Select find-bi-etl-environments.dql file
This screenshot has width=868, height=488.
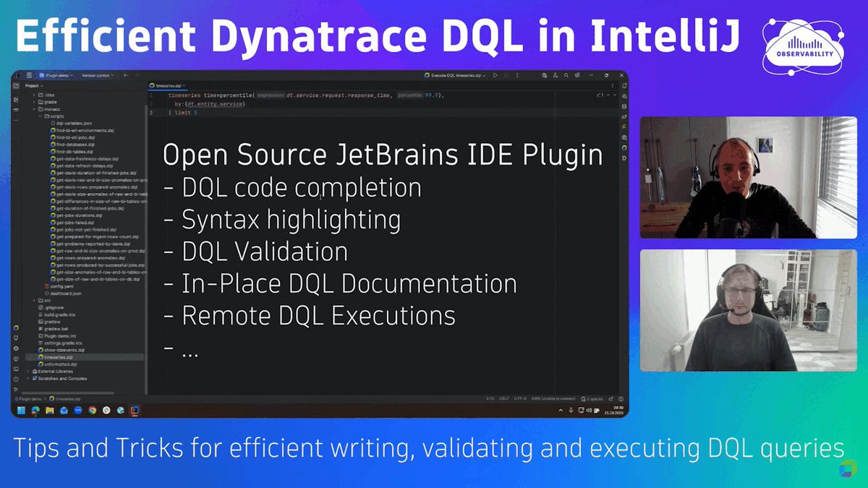coord(82,131)
